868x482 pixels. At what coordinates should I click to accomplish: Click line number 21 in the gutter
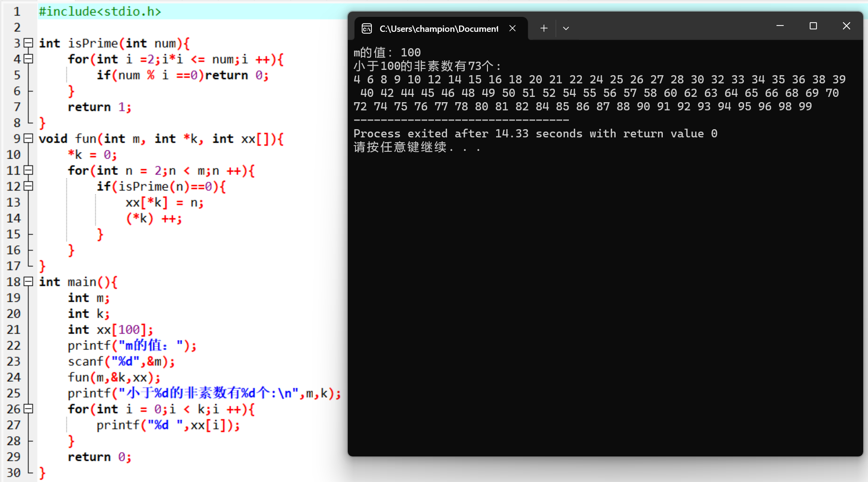pos(13,329)
